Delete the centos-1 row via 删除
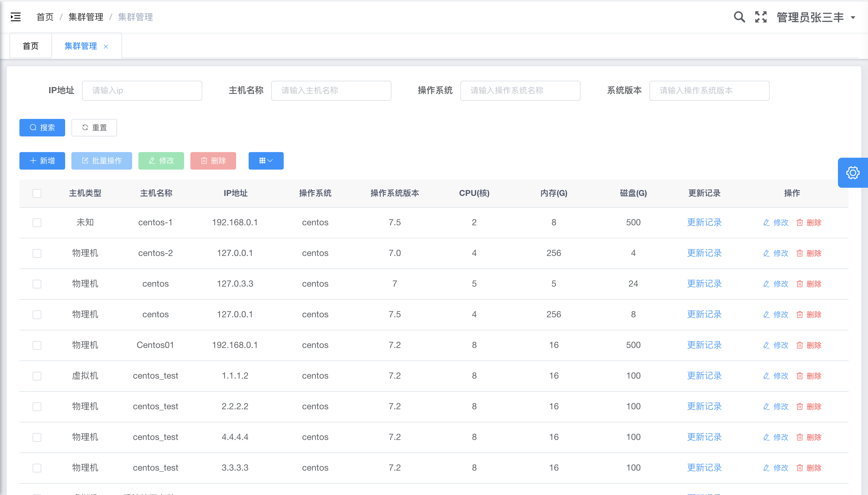868x495 pixels. coord(809,223)
